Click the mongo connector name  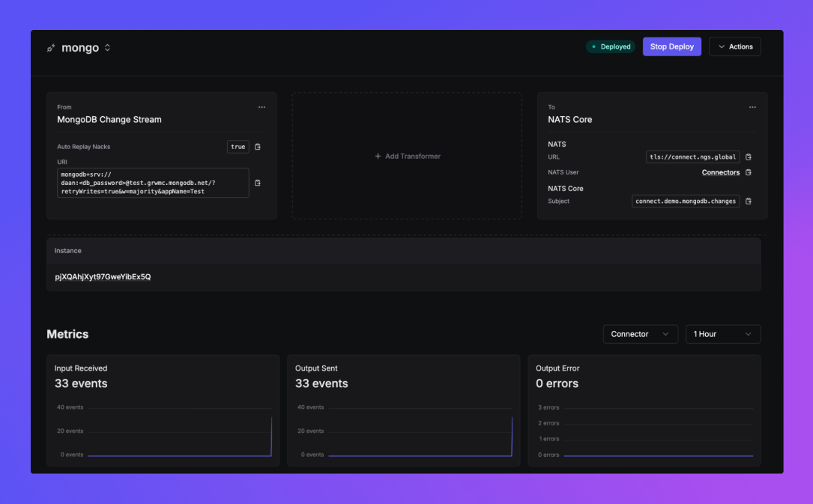[x=80, y=48]
